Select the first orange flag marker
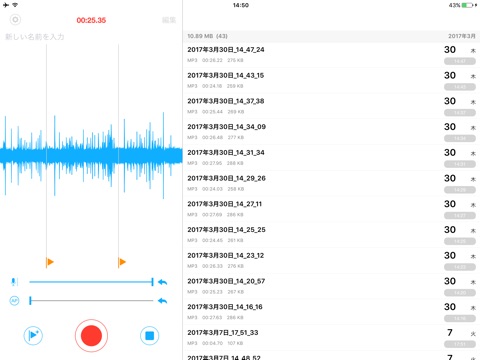This screenshot has height=360, width=480. (x=50, y=262)
